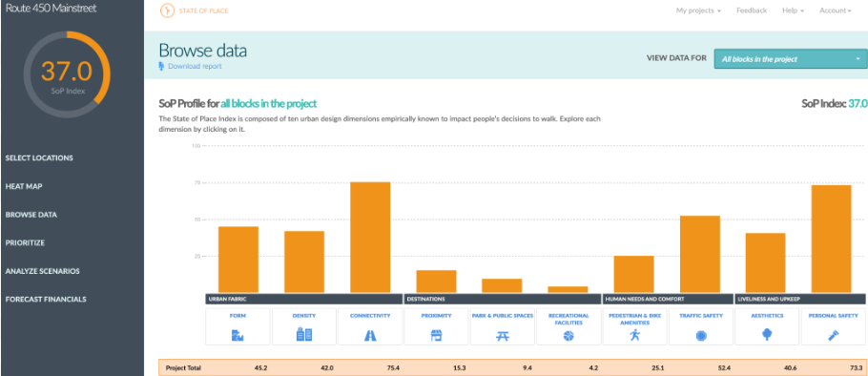Viewport: 868px width, 376px height.
Task: Click the FORM dimension label
Action: (238, 316)
